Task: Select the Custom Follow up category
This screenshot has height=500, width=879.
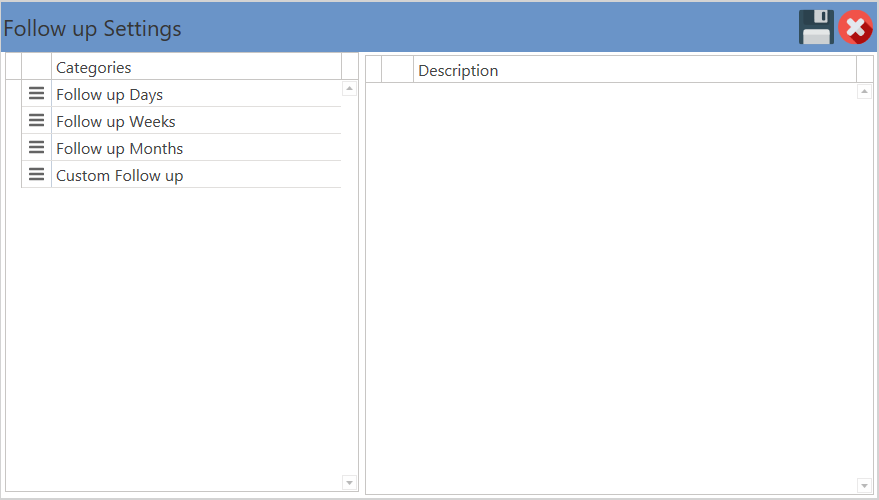Action: [x=196, y=174]
